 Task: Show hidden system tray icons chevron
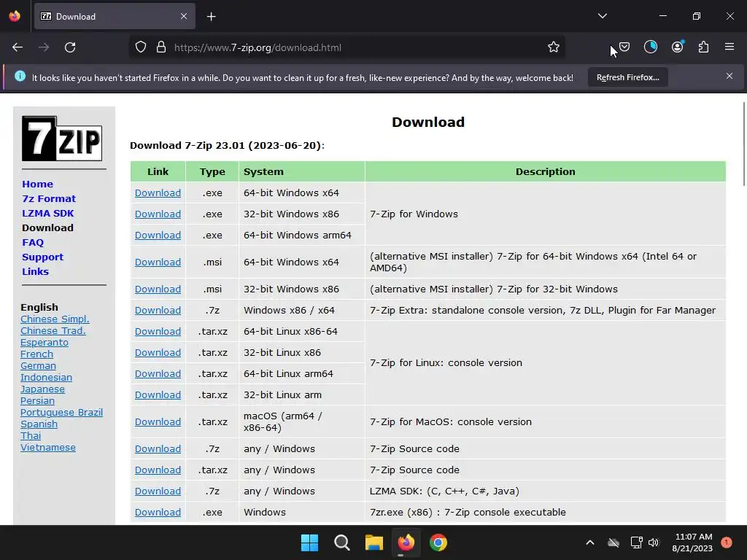point(589,542)
